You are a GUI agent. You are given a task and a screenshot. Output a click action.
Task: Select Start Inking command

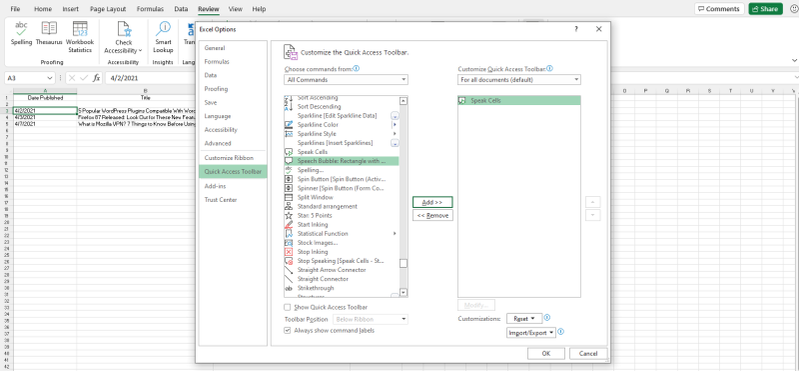point(341,224)
